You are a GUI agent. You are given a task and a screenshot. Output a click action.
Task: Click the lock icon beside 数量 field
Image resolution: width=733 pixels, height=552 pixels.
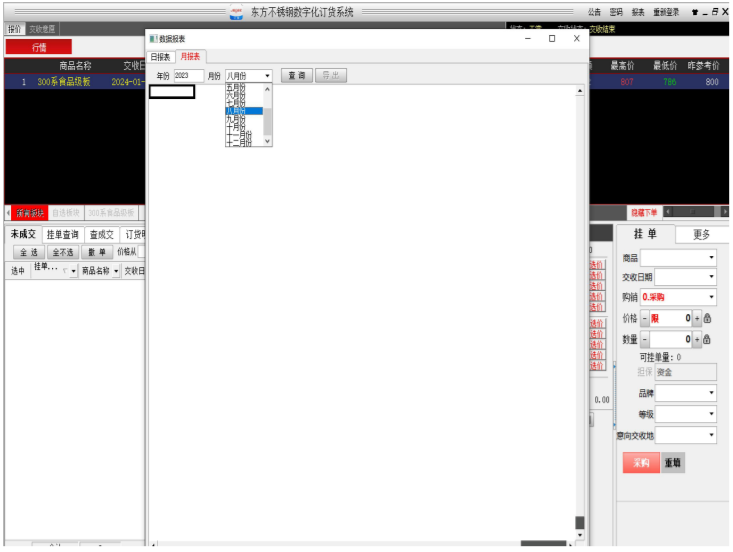(708, 339)
